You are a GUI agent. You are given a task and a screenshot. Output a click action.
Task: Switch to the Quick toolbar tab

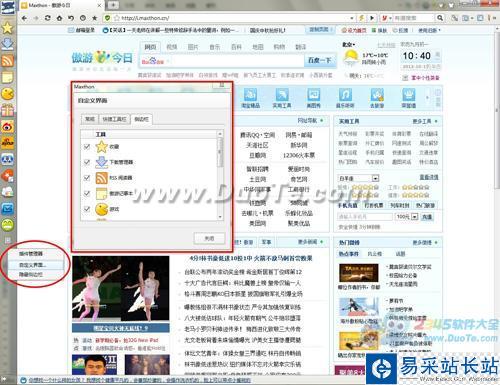coord(114,119)
